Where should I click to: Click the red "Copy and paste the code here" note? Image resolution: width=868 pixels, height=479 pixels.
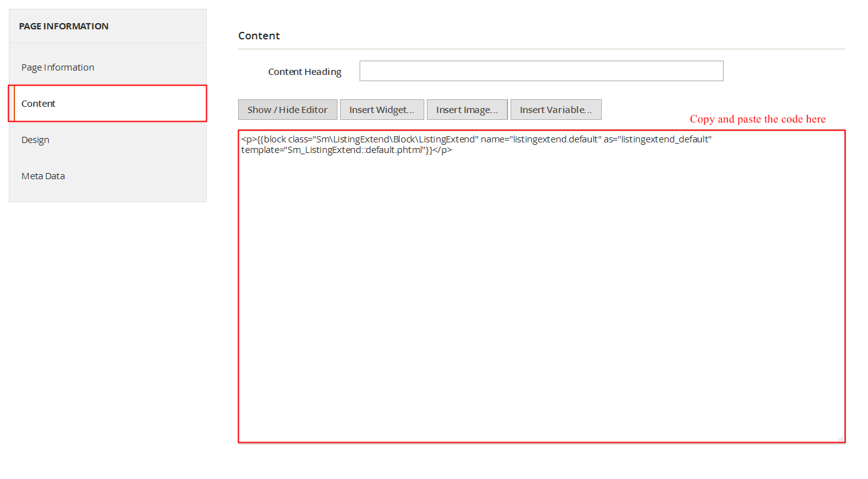tap(757, 119)
